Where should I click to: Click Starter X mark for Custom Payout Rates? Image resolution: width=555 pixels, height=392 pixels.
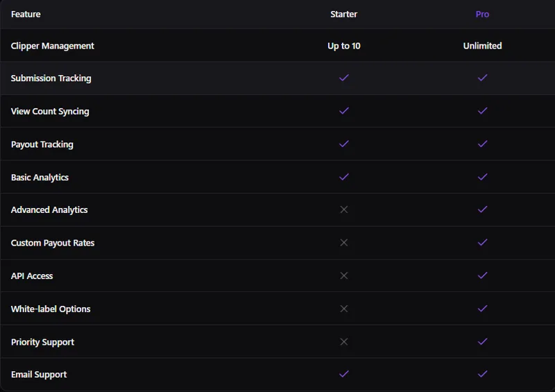344,243
